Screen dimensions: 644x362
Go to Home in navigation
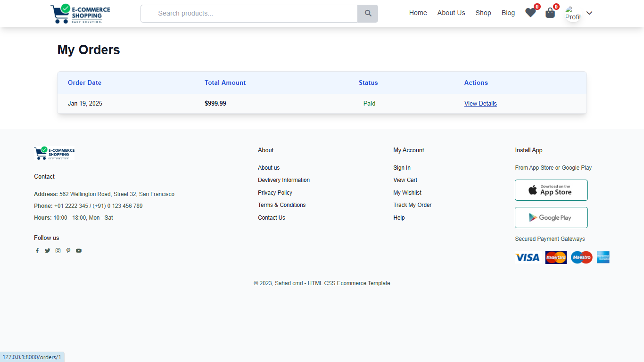click(418, 13)
